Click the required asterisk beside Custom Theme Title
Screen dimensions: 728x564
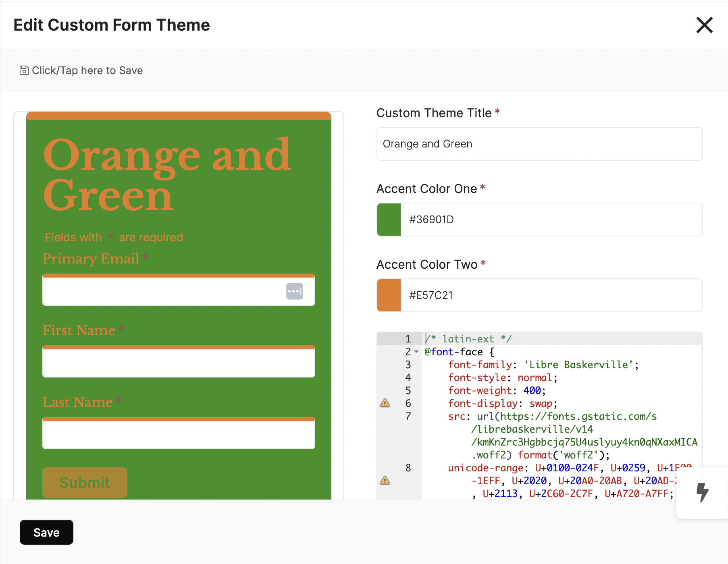click(x=497, y=112)
